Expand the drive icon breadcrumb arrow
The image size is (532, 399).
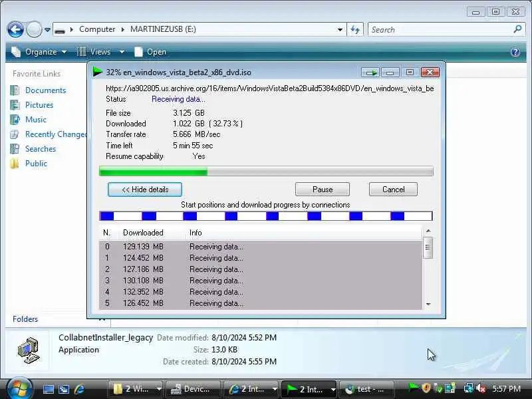pos(72,29)
